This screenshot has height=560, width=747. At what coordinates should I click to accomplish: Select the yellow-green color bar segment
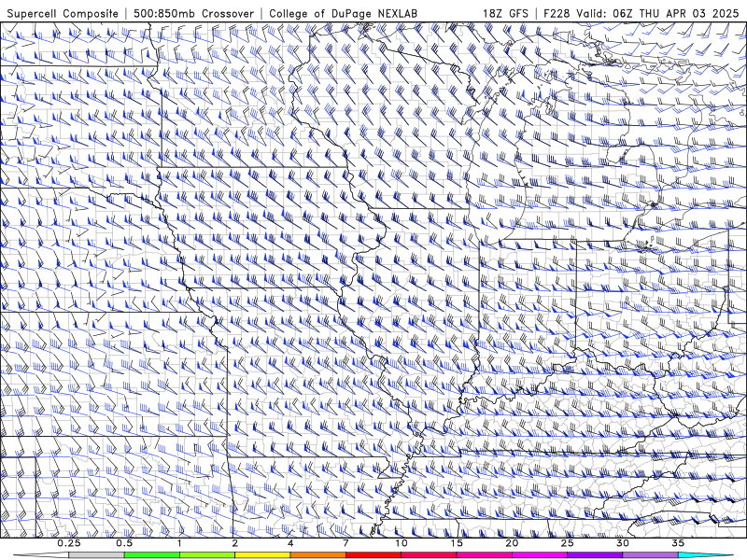(207, 555)
